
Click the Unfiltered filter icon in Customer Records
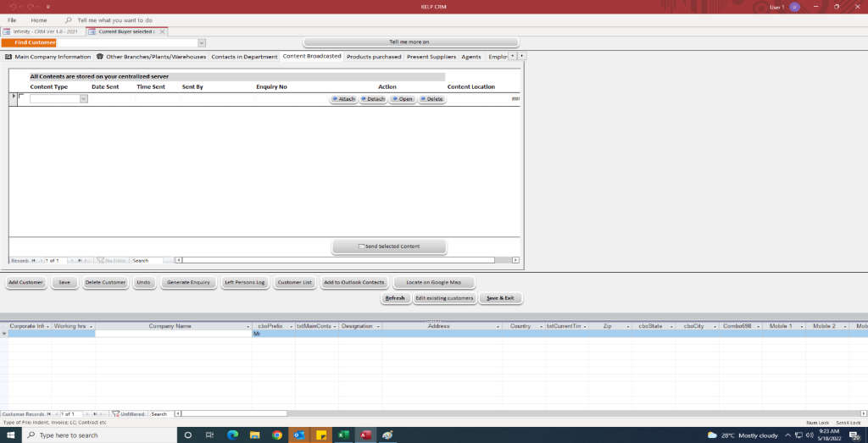tap(116, 414)
